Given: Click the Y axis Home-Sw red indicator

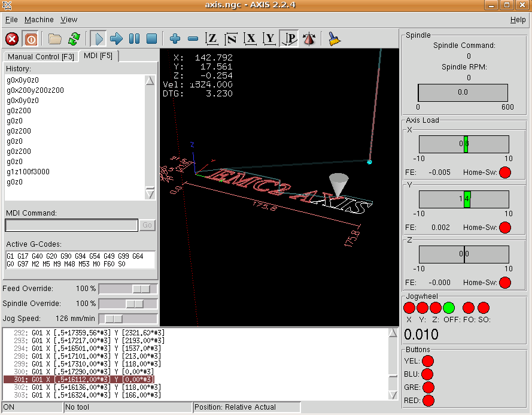Looking at the screenshot, I should 505,228.
